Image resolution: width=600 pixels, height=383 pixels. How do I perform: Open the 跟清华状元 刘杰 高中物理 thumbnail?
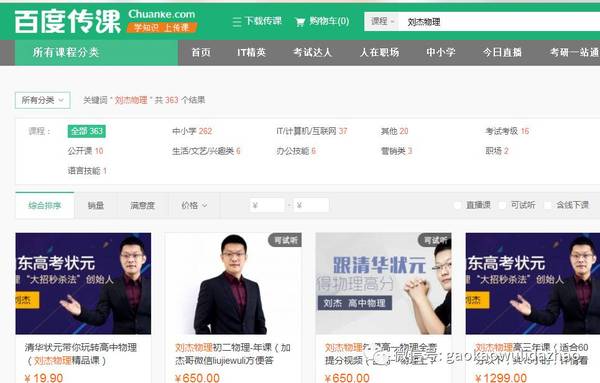[383, 284]
